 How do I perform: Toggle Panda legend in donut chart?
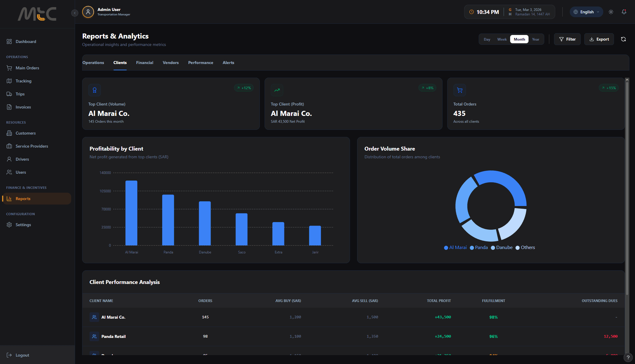(x=479, y=248)
